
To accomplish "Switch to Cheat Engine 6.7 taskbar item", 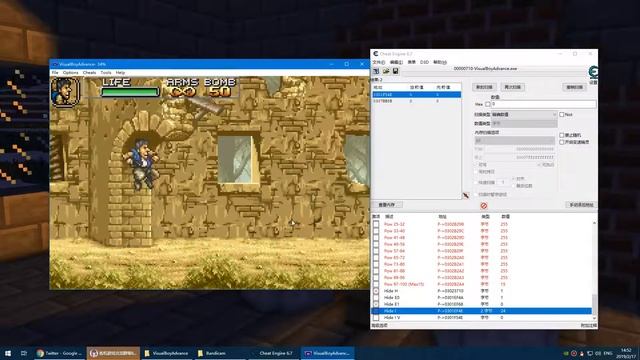I will [x=273, y=353].
